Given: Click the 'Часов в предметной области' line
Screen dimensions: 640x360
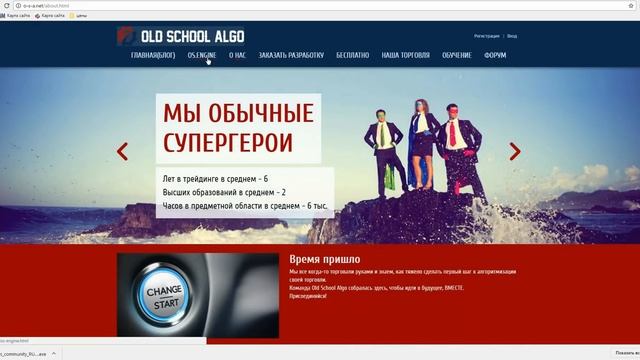Looking at the screenshot, I should point(245,206).
